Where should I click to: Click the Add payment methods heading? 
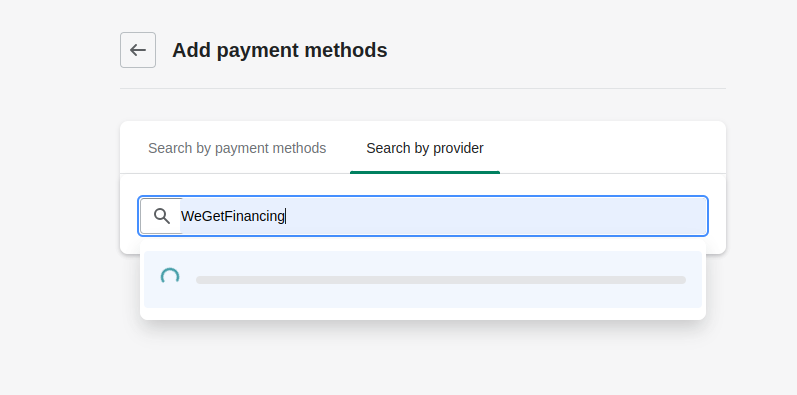click(280, 50)
